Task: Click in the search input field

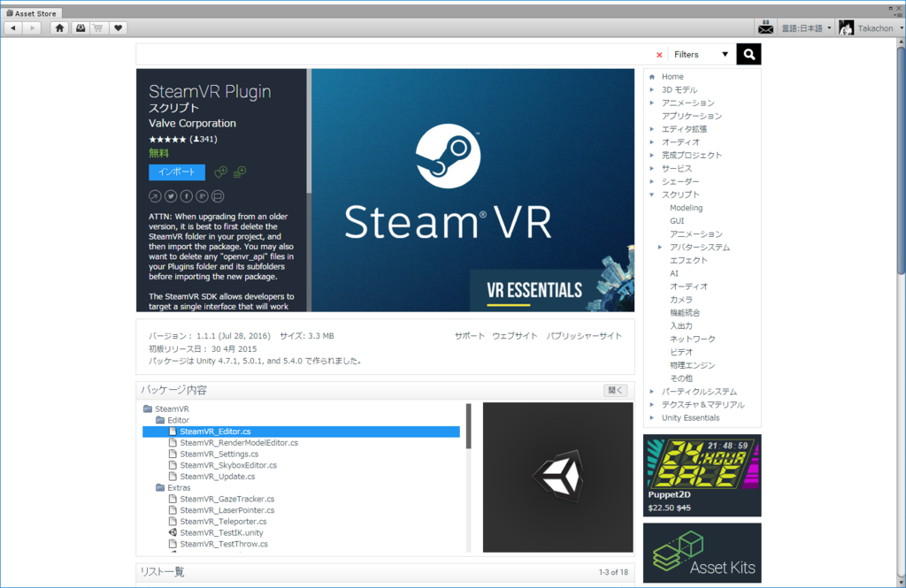Action: pos(395,54)
